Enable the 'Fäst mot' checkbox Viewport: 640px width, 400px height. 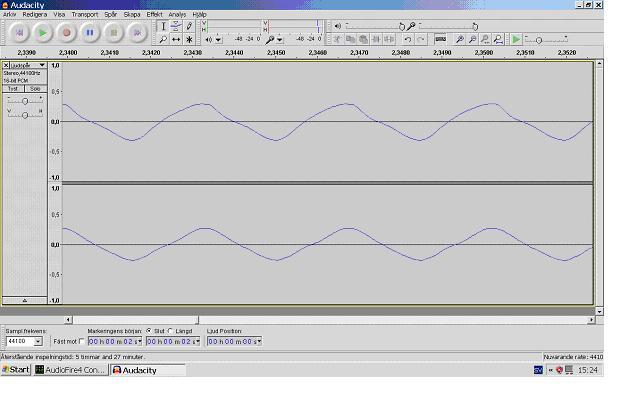[83, 341]
